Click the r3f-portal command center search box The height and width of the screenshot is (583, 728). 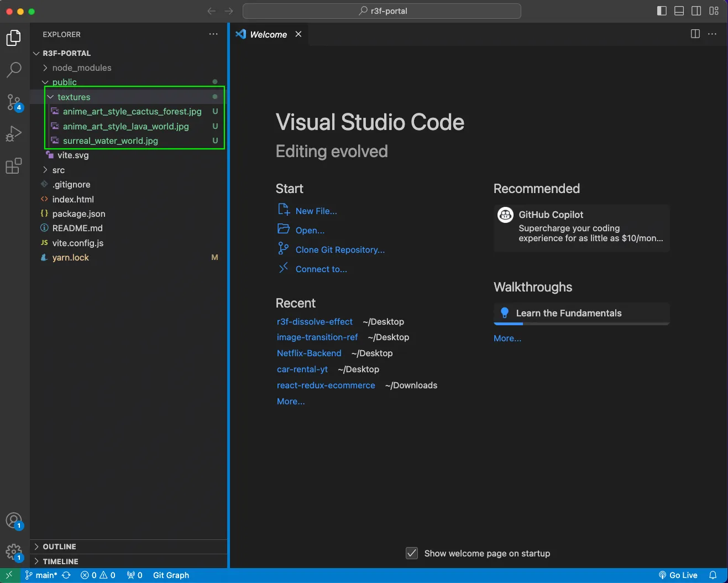point(382,11)
